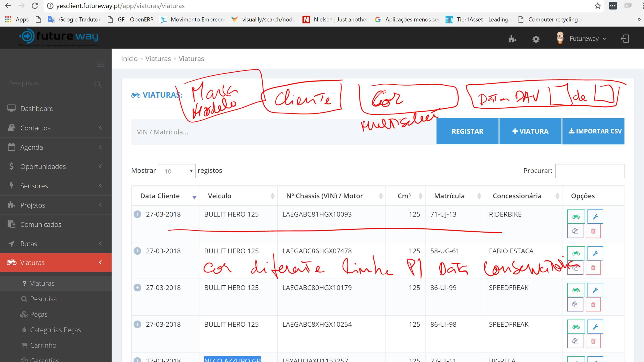
Task: Click blue wrench icon for FABIO ESTACA row
Action: (x=595, y=253)
